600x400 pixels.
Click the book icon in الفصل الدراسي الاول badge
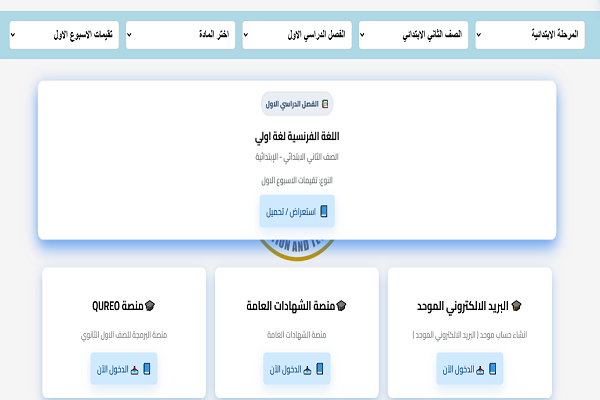tap(325, 103)
